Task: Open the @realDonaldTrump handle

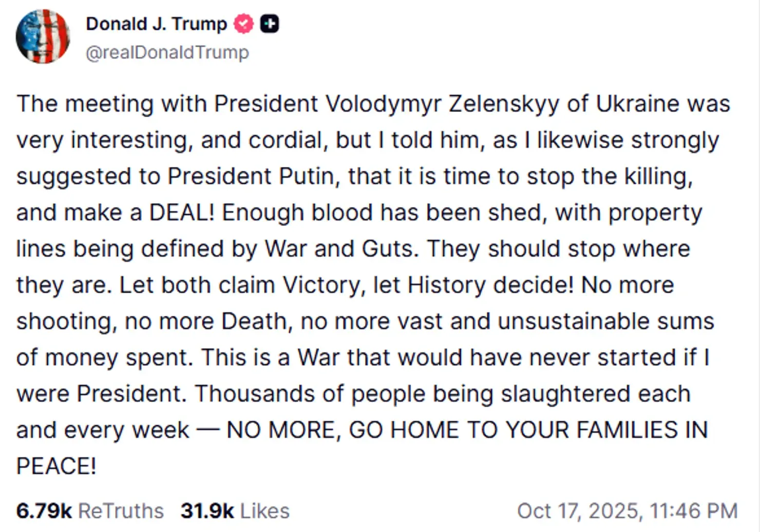Action: 167,52
